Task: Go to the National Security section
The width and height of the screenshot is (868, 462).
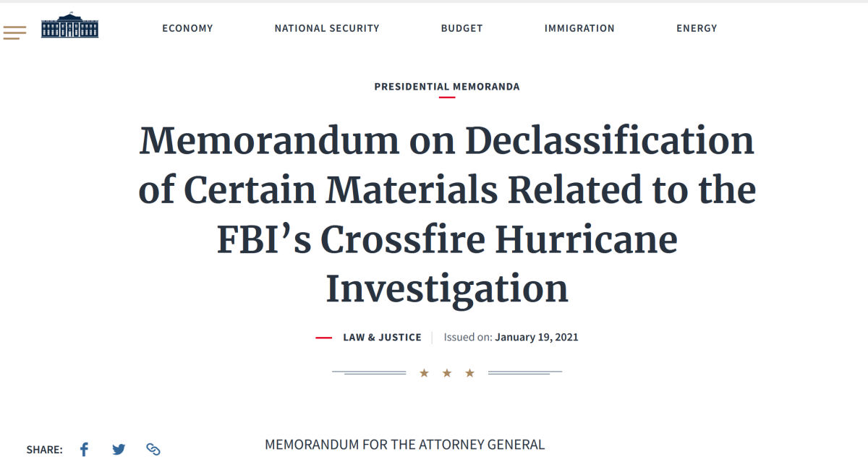Action: coord(326,28)
